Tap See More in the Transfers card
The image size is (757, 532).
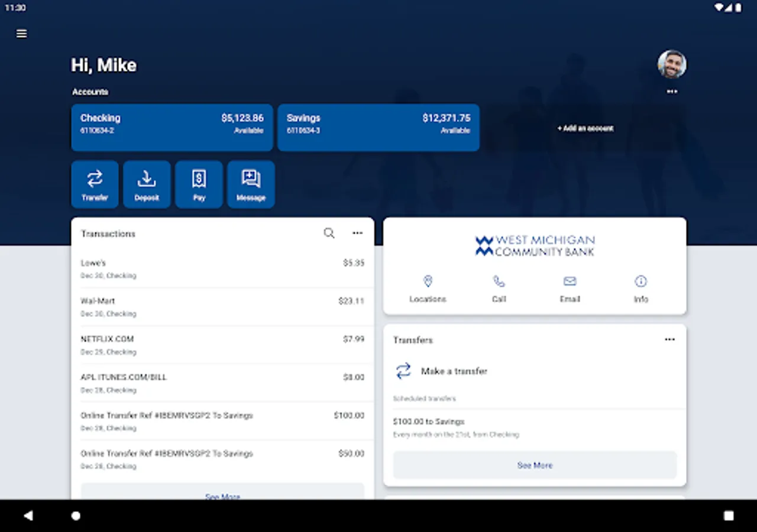coord(535,465)
